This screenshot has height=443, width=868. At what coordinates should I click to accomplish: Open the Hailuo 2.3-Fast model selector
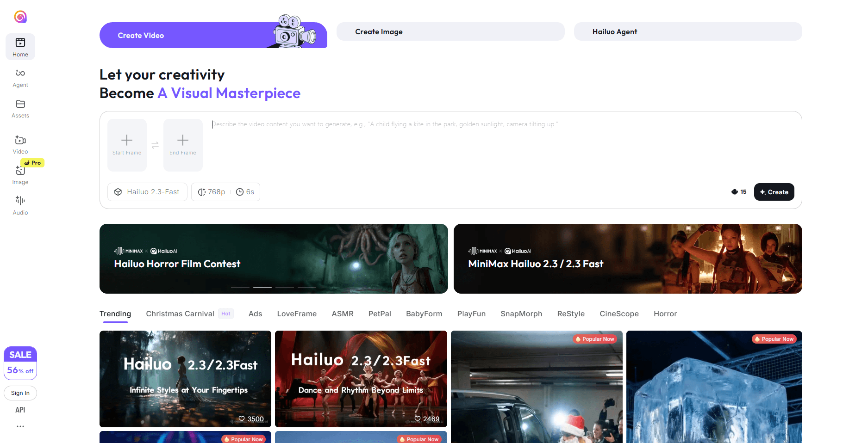pyautogui.click(x=147, y=192)
